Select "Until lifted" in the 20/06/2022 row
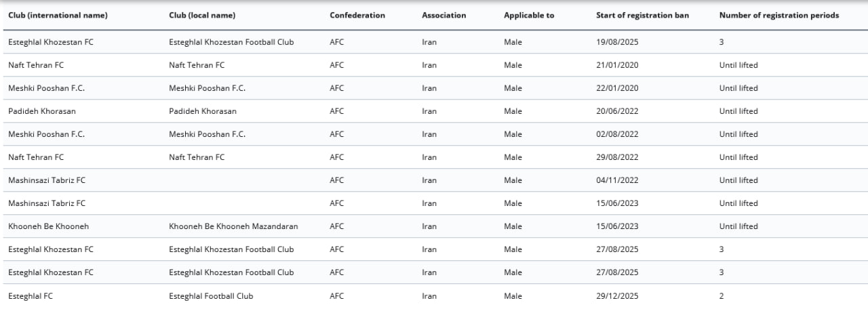 coord(738,111)
